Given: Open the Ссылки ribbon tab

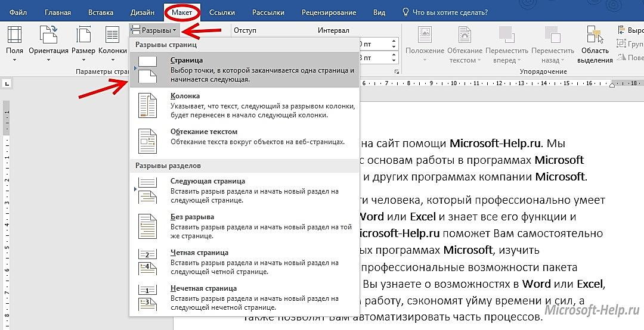Looking at the screenshot, I should (222, 13).
